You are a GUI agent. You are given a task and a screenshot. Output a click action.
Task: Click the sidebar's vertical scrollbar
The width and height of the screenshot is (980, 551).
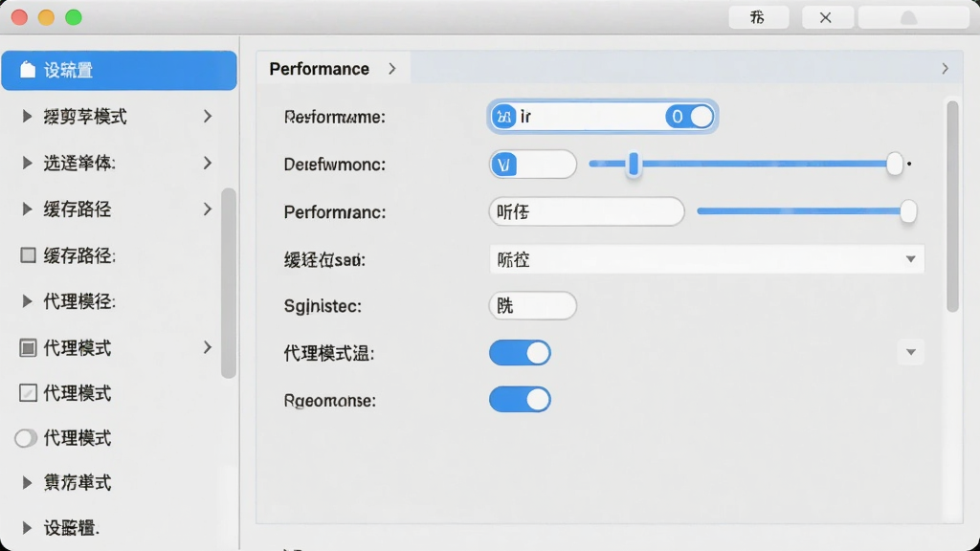click(x=229, y=282)
